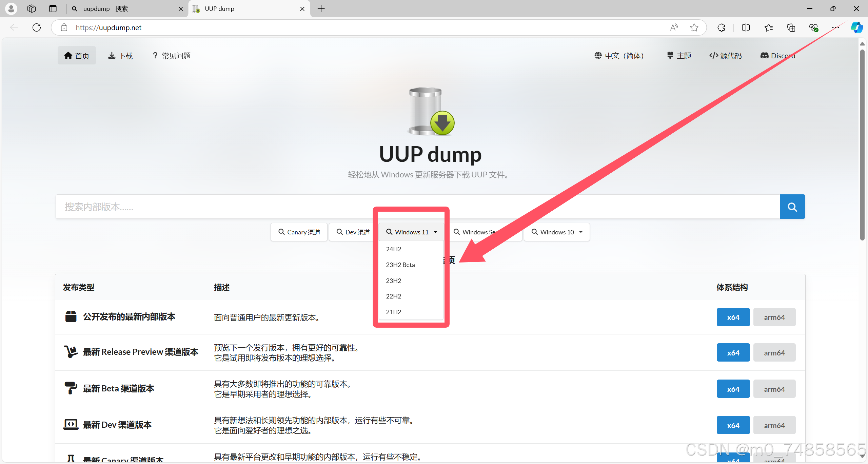Image resolution: width=868 pixels, height=464 pixels.
Task: Open the settings and more menu
Action: (836, 27)
